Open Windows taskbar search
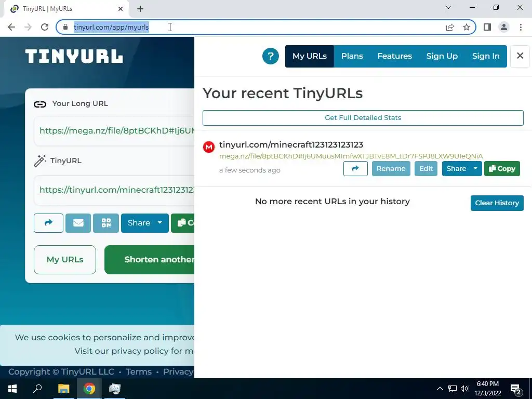Image resolution: width=532 pixels, height=399 pixels. (37, 389)
